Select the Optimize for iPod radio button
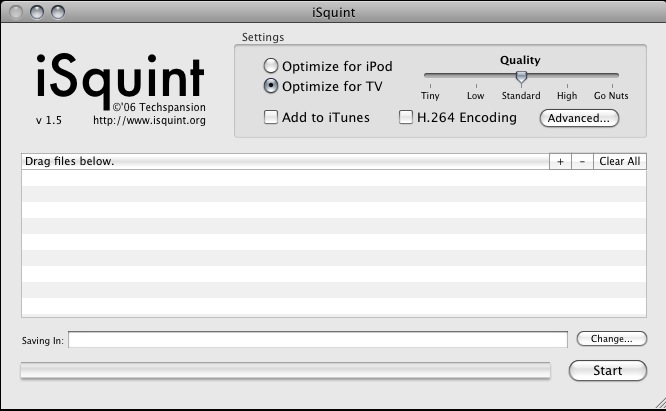The height and width of the screenshot is (411, 666). [271, 66]
